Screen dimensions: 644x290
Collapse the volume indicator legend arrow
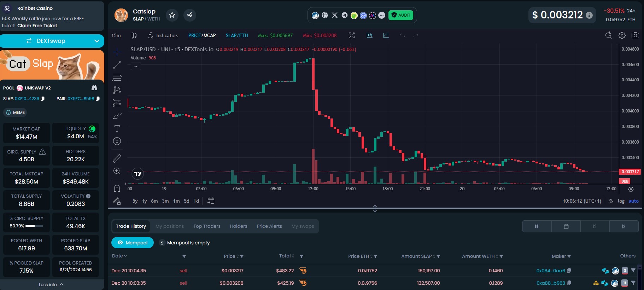pos(136,66)
